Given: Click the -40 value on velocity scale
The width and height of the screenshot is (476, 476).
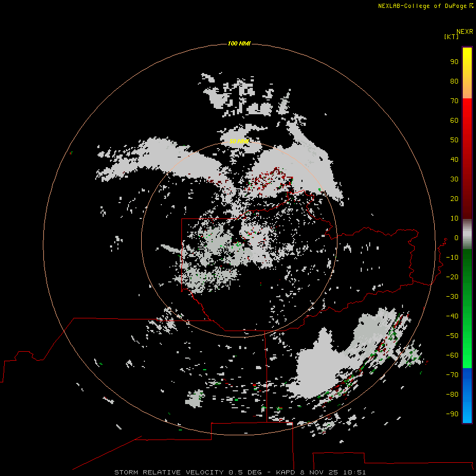Looking at the screenshot, I should pos(452,316).
